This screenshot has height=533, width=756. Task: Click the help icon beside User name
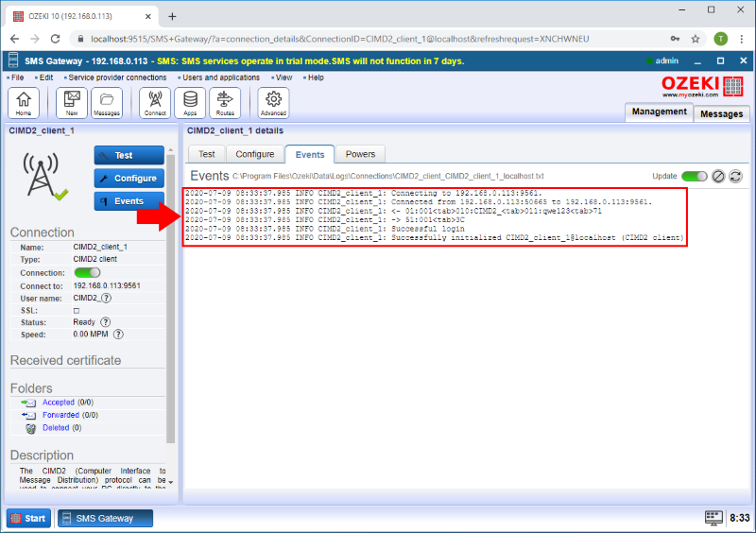(x=106, y=298)
